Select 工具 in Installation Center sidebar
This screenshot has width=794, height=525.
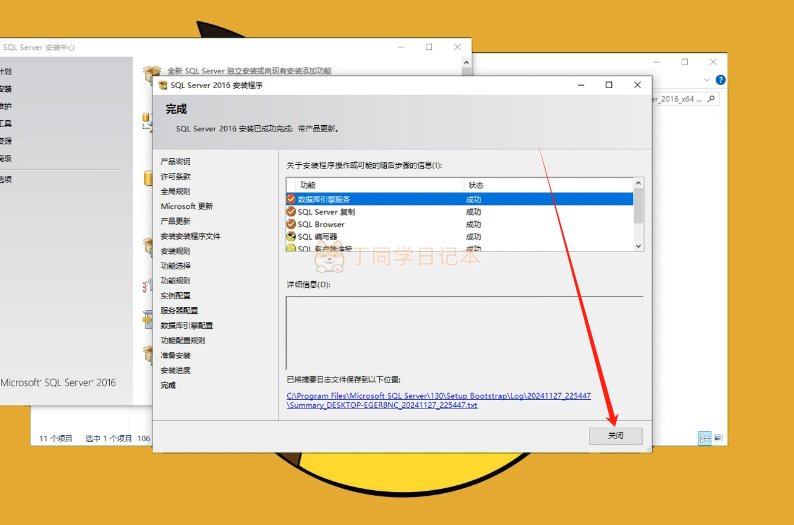tap(6, 123)
